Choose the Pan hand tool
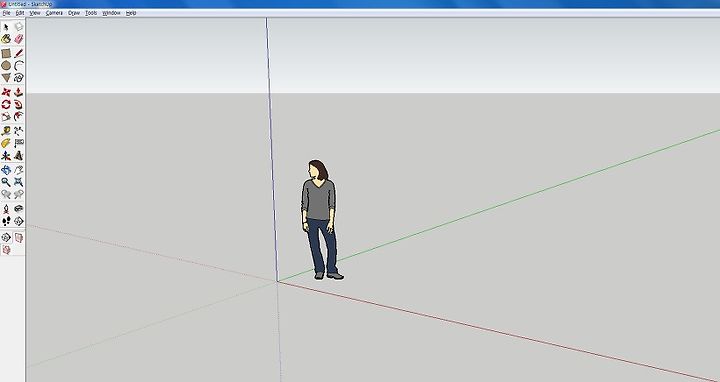720x382 pixels. click(19, 170)
